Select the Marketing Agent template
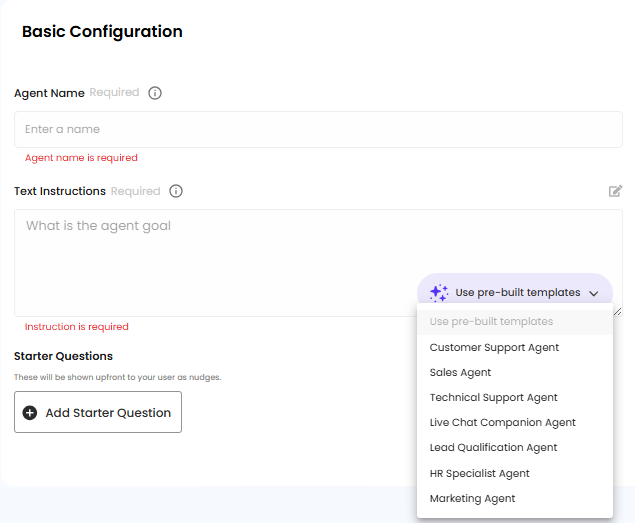The image size is (635, 523). pos(472,498)
